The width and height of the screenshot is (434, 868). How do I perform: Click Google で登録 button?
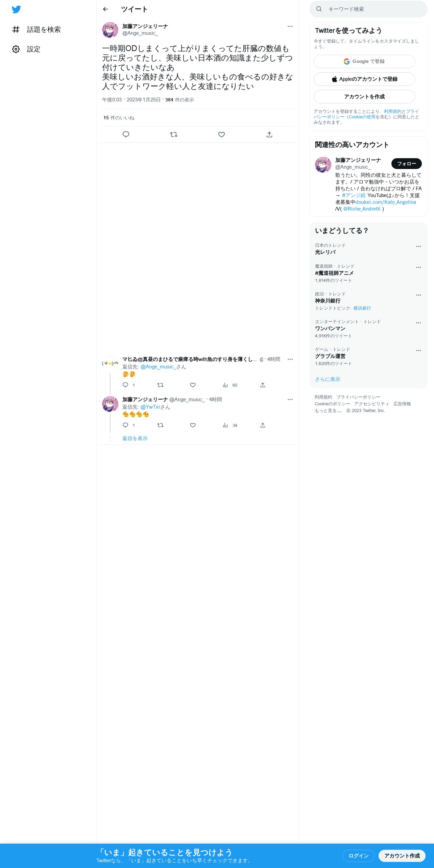click(364, 62)
